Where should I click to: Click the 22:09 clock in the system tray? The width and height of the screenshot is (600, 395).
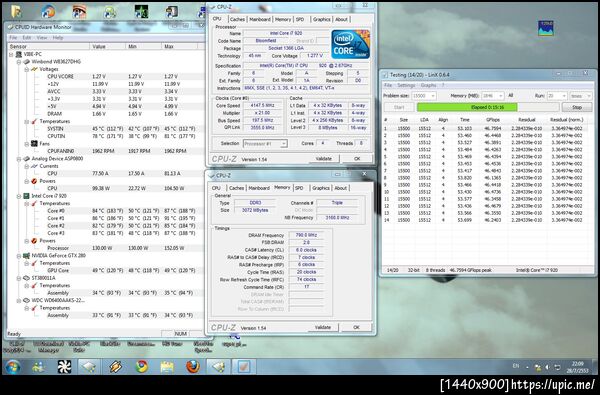coord(578,364)
